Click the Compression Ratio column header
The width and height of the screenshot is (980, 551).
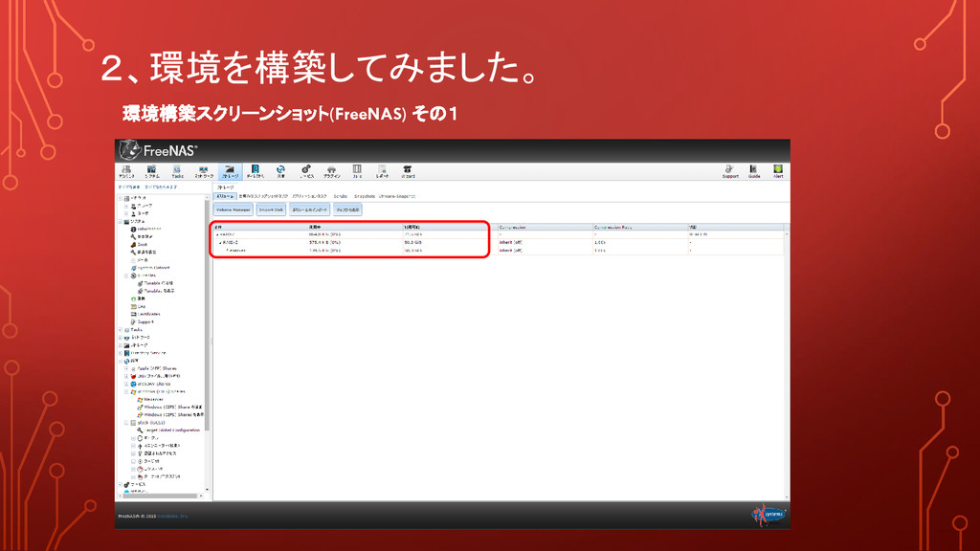640,228
